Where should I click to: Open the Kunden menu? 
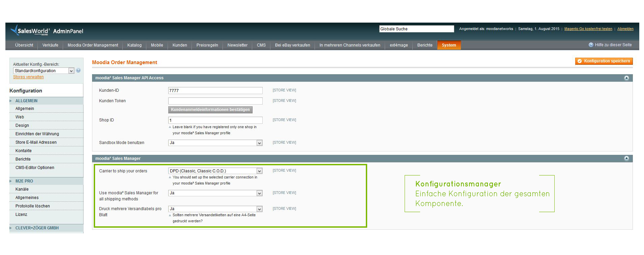tap(180, 45)
